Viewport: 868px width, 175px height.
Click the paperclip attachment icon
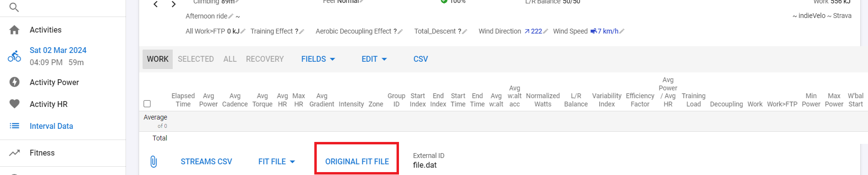153,161
